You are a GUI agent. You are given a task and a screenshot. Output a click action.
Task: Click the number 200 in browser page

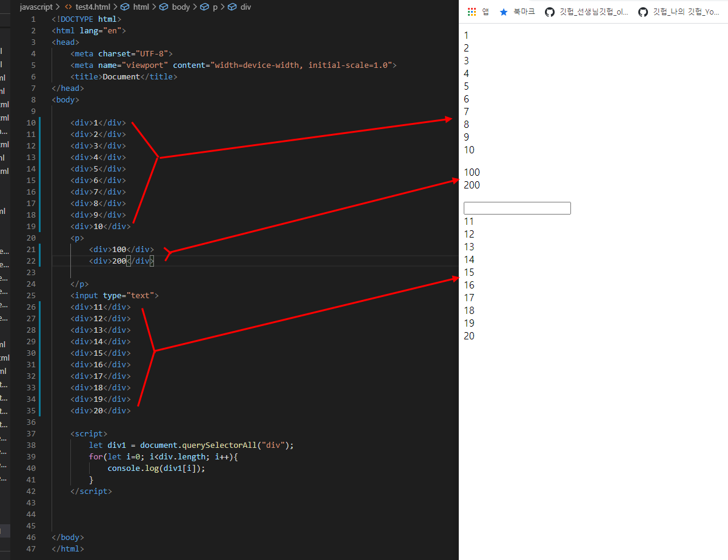[x=472, y=185]
